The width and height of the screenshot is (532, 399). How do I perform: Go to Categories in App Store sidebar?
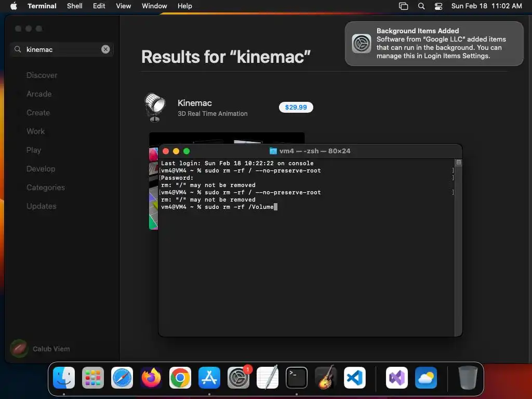click(46, 187)
